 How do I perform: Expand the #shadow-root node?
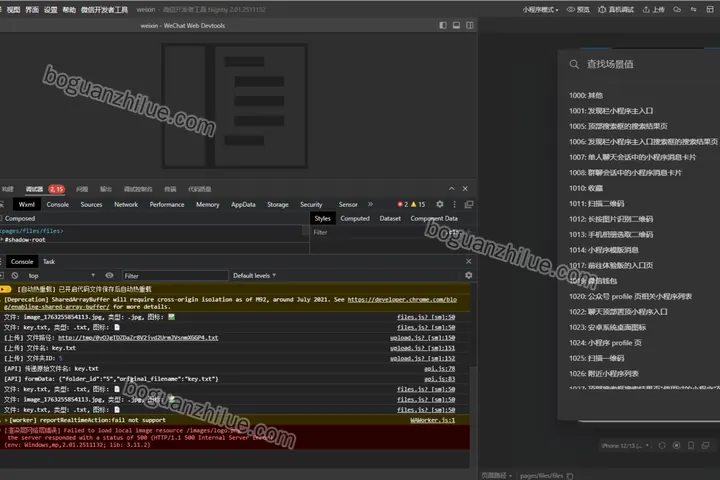(x=2, y=240)
